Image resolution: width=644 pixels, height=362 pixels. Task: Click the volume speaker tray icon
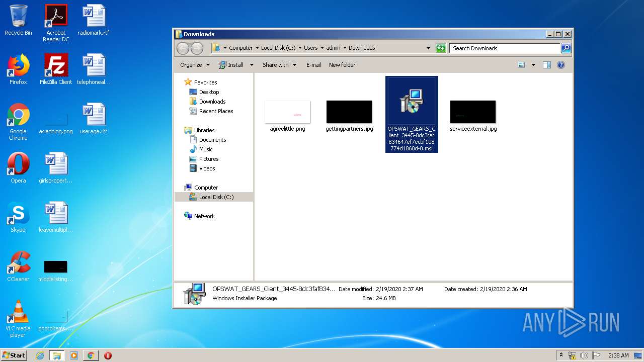coord(584,355)
